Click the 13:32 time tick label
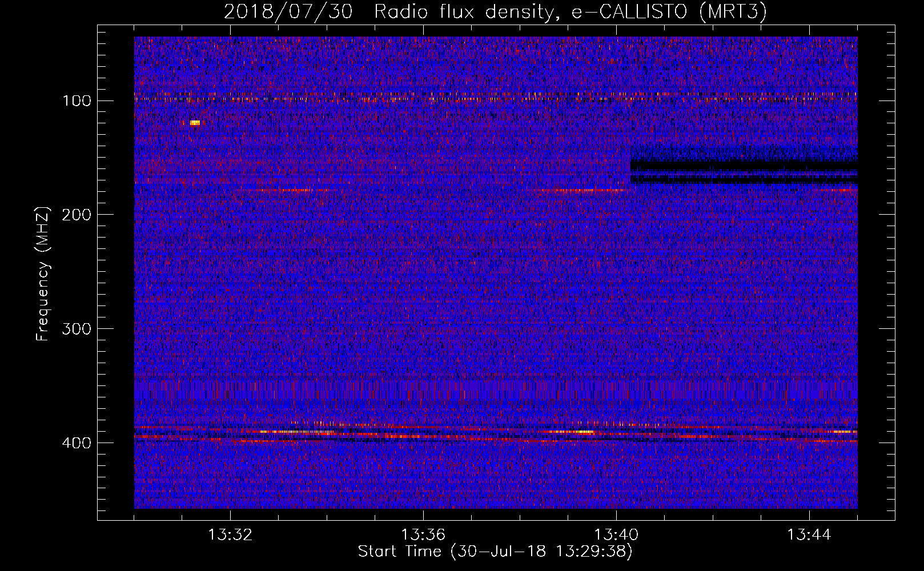The image size is (924, 571). [x=230, y=535]
